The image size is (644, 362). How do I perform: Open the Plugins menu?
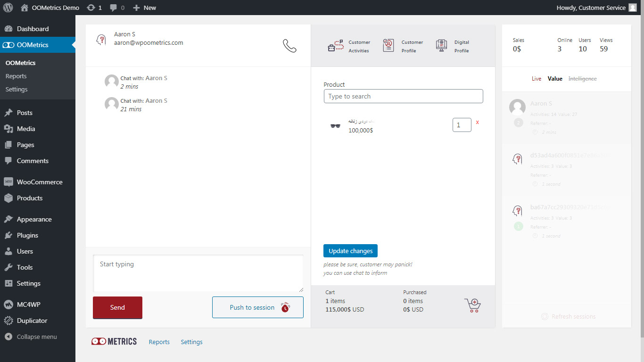(38, 235)
